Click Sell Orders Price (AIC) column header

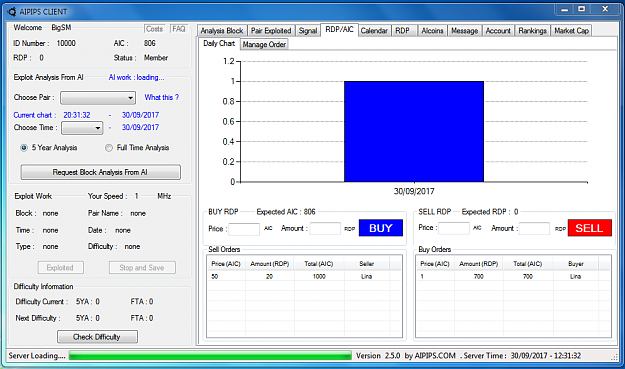226,264
